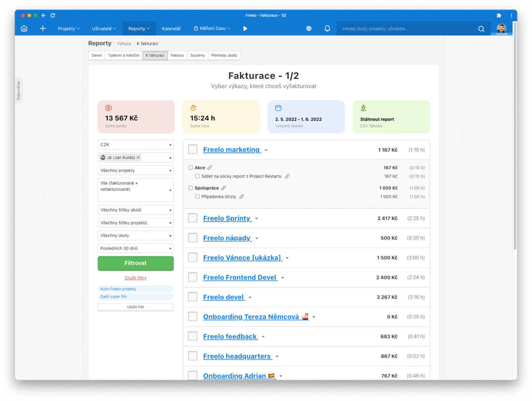Go back with the browser arrow
Image resolution: width=532 pixels, height=401 pixels.
coord(43,16)
